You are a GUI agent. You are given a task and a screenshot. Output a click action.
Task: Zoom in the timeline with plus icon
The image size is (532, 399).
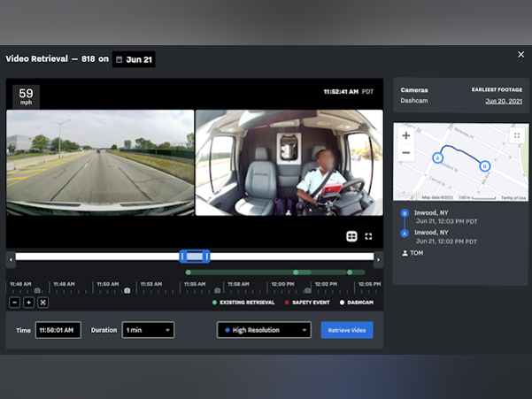[x=28, y=303]
